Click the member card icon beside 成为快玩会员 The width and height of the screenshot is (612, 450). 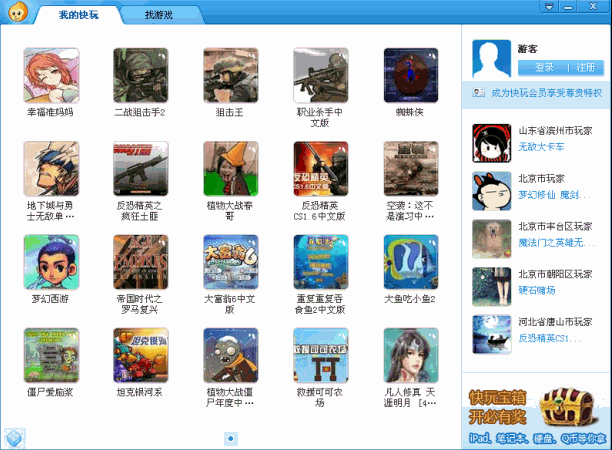click(479, 92)
